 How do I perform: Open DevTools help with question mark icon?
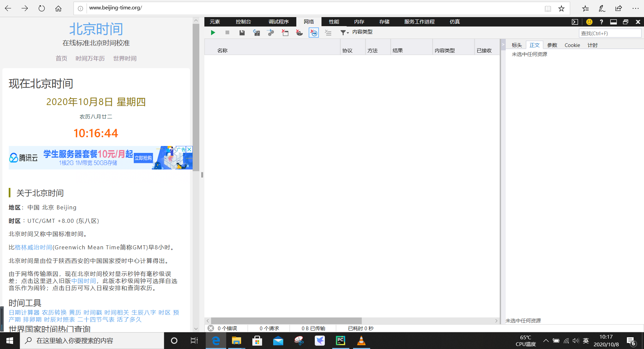[601, 21]
